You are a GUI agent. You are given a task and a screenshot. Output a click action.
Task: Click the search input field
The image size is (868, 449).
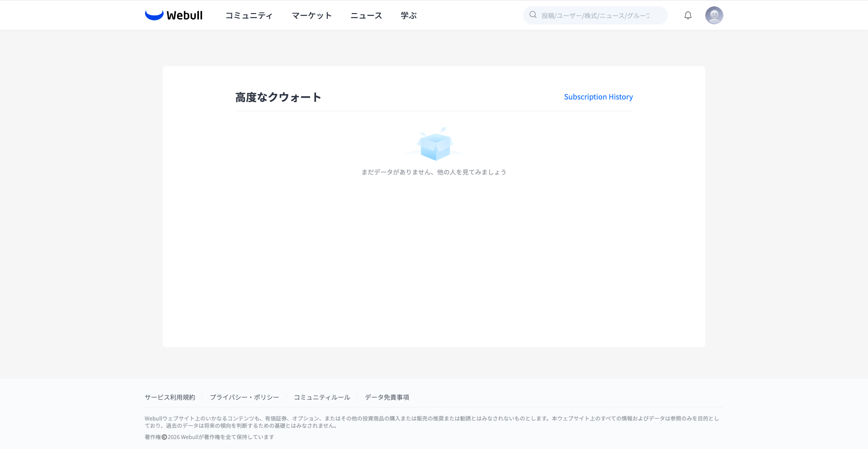(x=597, y=15)
